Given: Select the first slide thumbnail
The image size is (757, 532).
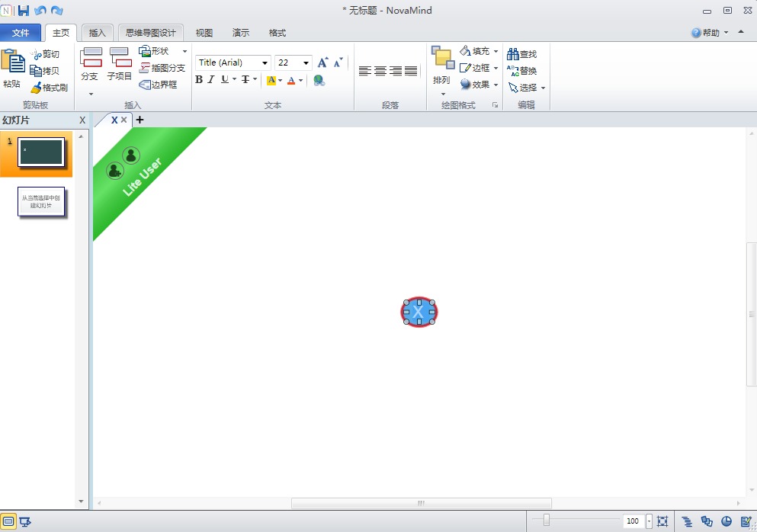Looking at the screenshot, I should [41, 152].
